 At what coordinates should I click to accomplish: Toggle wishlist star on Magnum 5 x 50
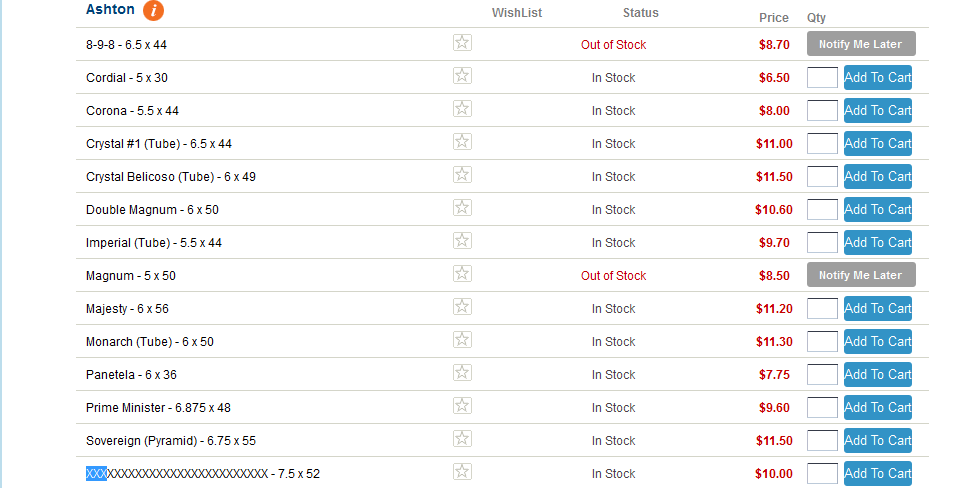pyautogui.click(x=462, y=273)
